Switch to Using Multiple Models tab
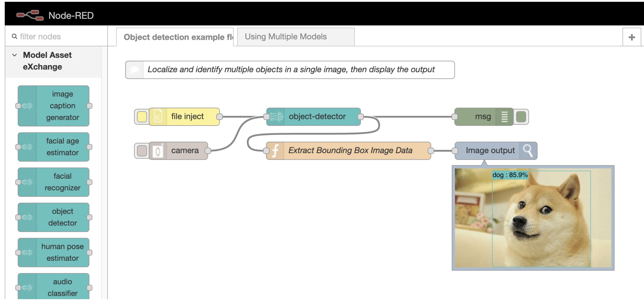This screenshot has width=644, height=304. click(x=296, y=37)
